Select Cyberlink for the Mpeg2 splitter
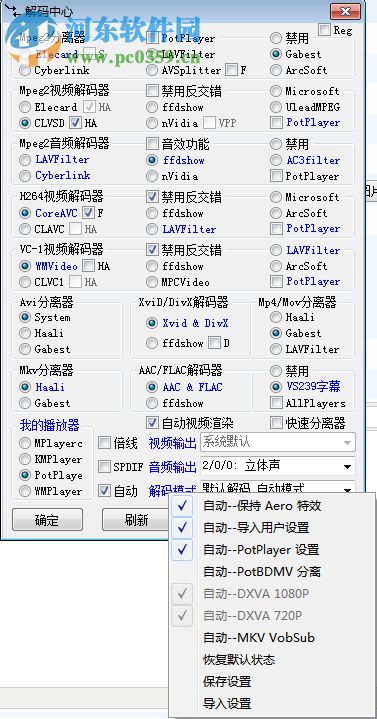Screen dimensions: 377x719 pyautogui.click(x=24, y=70)
